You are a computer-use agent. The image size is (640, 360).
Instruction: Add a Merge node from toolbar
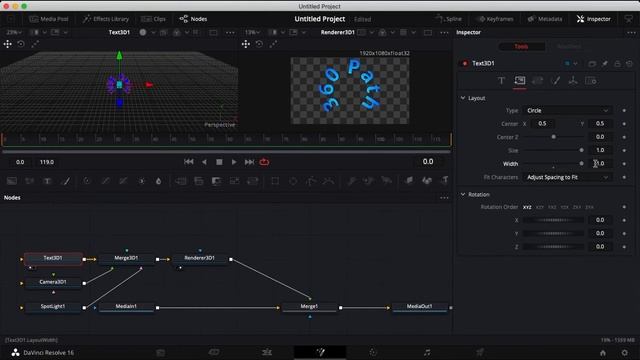[x=181, y=181]
